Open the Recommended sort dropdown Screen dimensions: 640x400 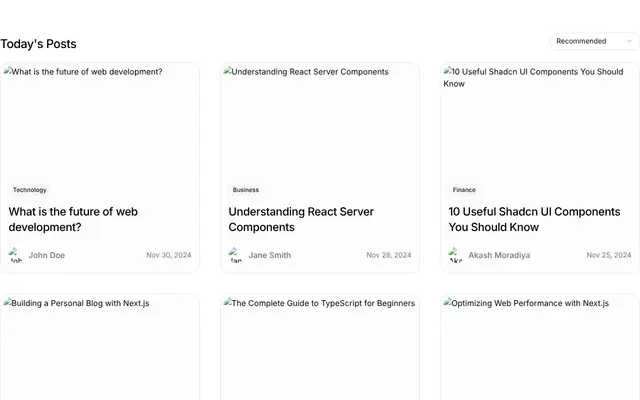point(594,41)
